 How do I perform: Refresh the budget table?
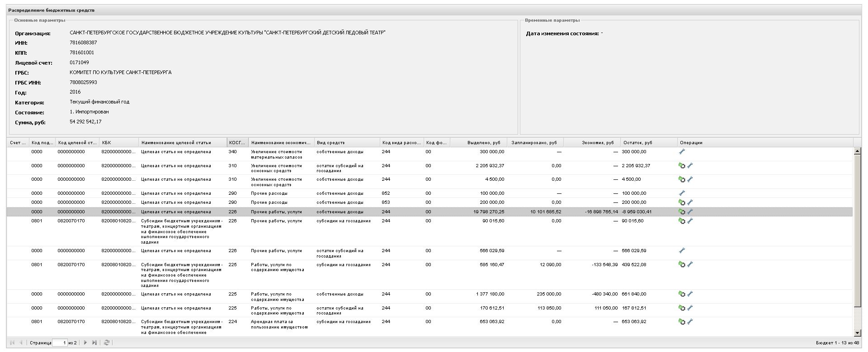click(x=107, y=343)
